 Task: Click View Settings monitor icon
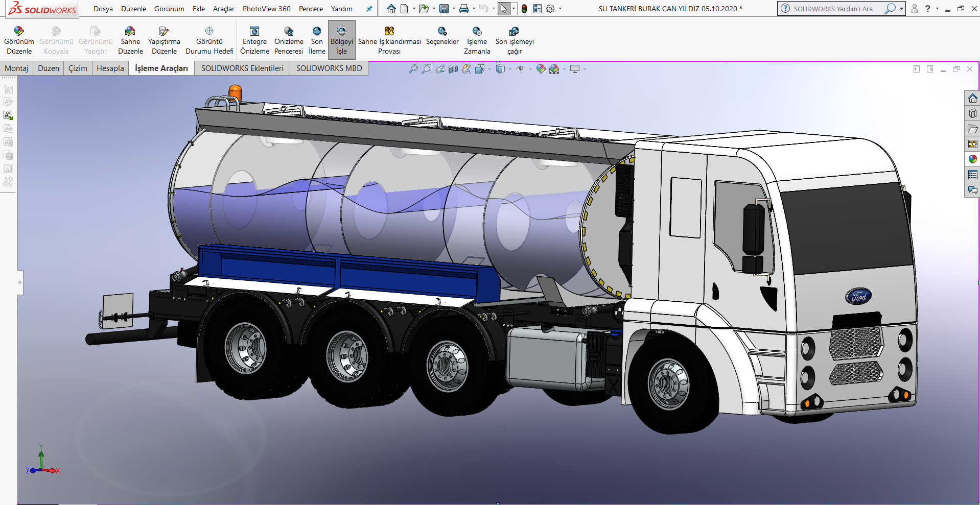(x=575, y=69)
